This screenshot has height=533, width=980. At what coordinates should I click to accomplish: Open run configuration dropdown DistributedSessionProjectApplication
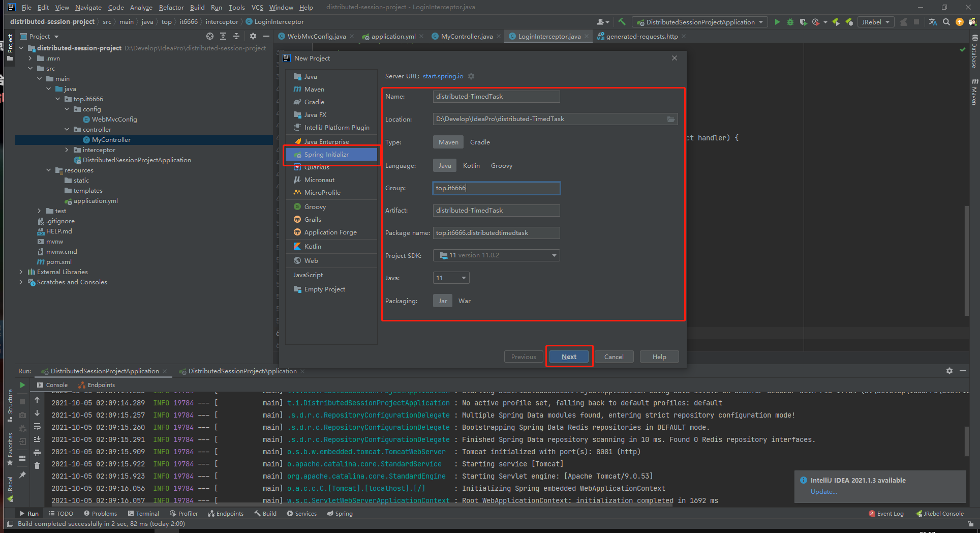[700, 22]
